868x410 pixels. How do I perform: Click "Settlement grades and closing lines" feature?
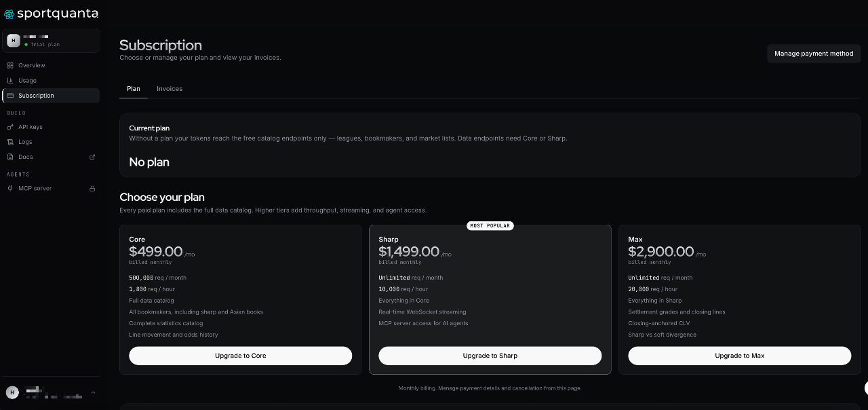[677, 312]
